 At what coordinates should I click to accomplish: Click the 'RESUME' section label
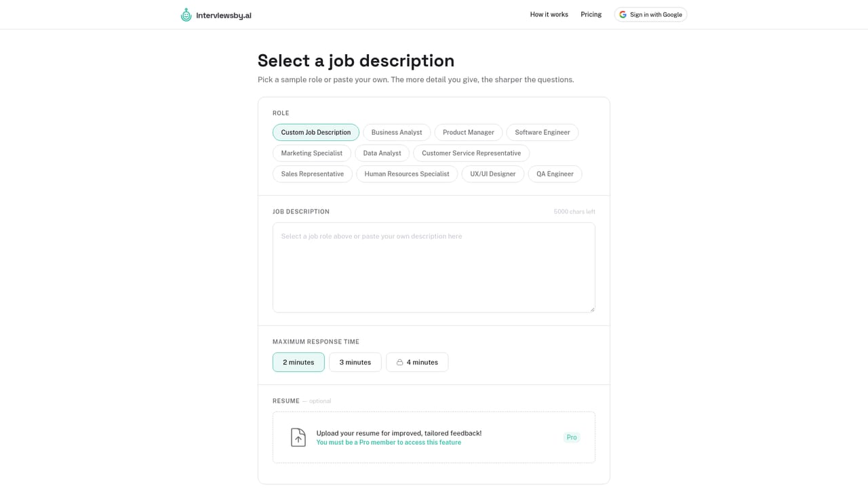click(x=286, y=401)
